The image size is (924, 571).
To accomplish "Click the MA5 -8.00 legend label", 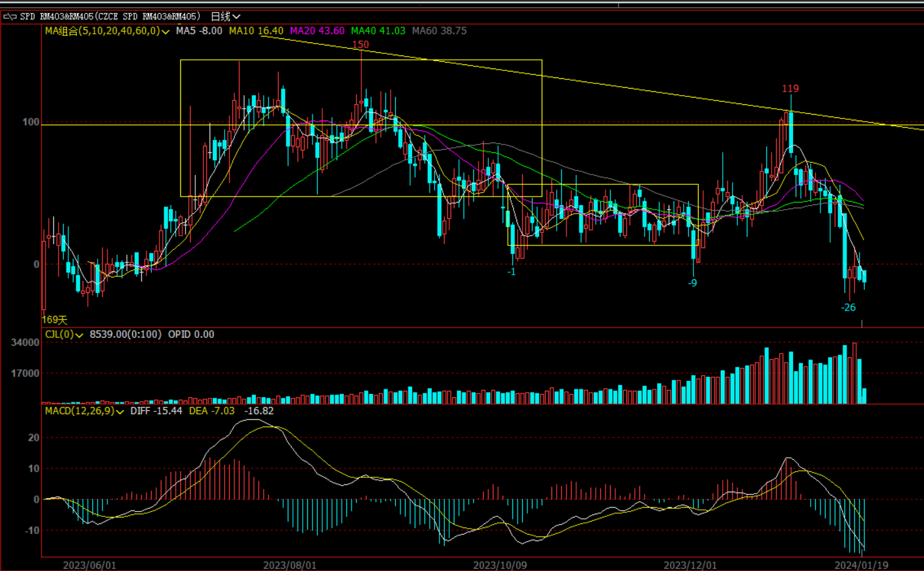I will tap(199, 31).
